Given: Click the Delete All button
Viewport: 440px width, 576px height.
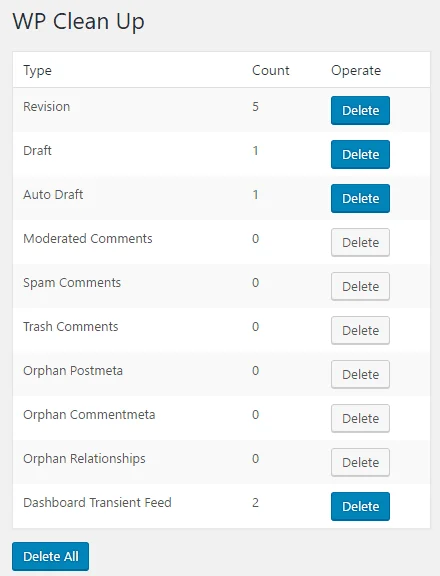Looking at the screenshot, I should coord(50,556).
